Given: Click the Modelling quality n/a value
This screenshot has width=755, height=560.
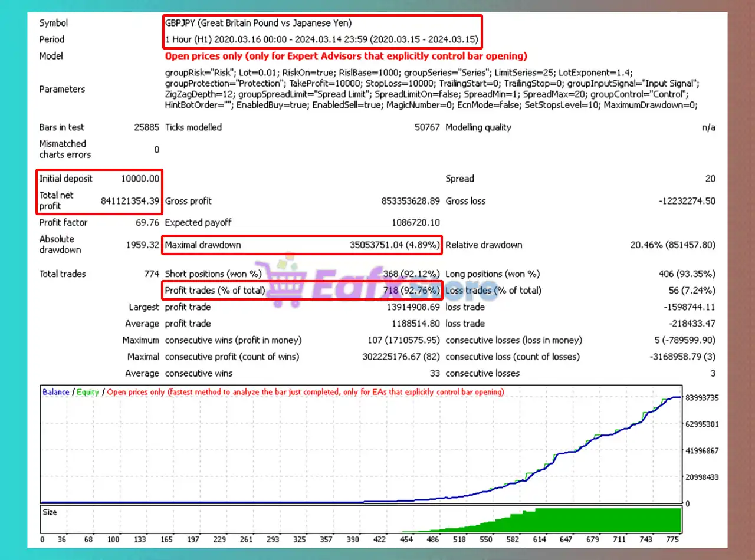Looking at the screenshot, I should click(708, 127).
